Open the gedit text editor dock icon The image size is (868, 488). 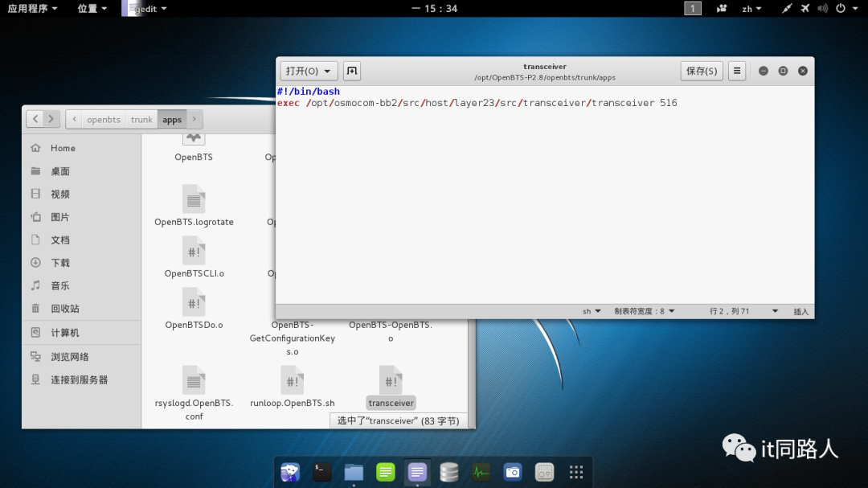(417, 472)
